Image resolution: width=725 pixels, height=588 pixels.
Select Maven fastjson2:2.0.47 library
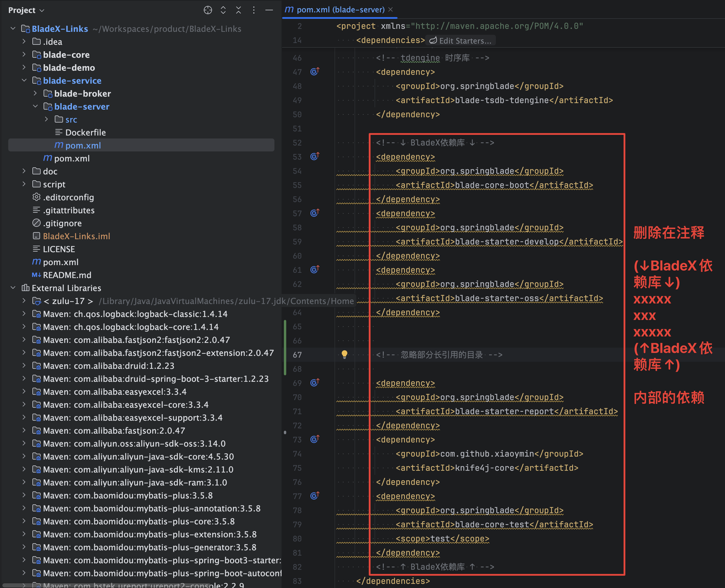click(136, 340)
